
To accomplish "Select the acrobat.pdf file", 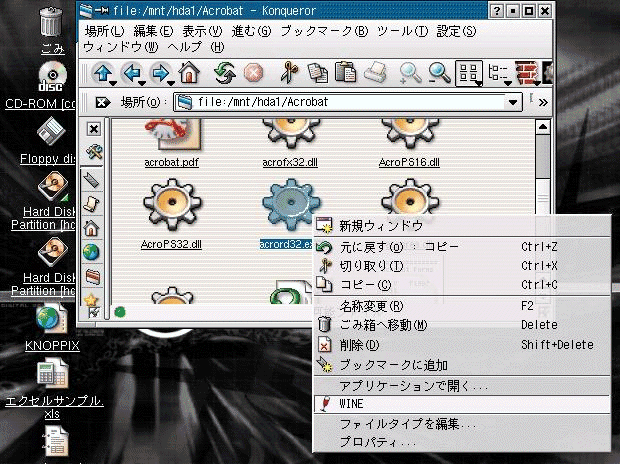I will (172, 144).
